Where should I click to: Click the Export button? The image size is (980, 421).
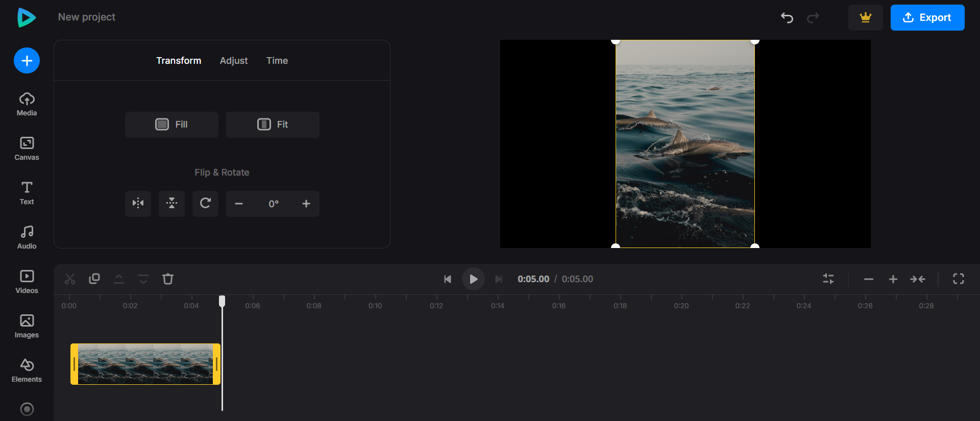(927, 18)
